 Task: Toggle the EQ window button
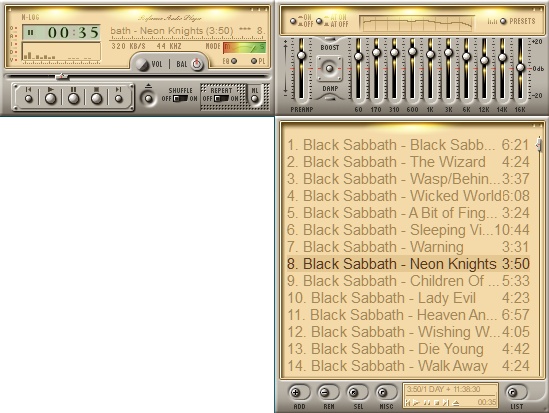point(234,61)
